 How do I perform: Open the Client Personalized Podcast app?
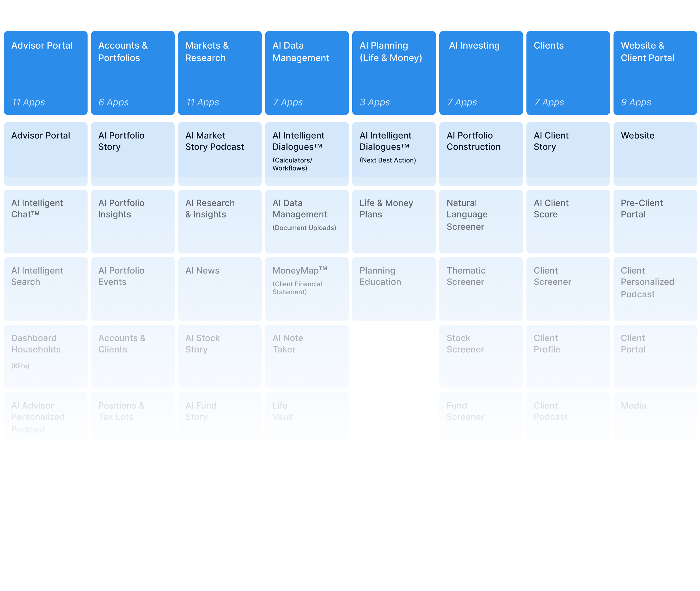655,288
